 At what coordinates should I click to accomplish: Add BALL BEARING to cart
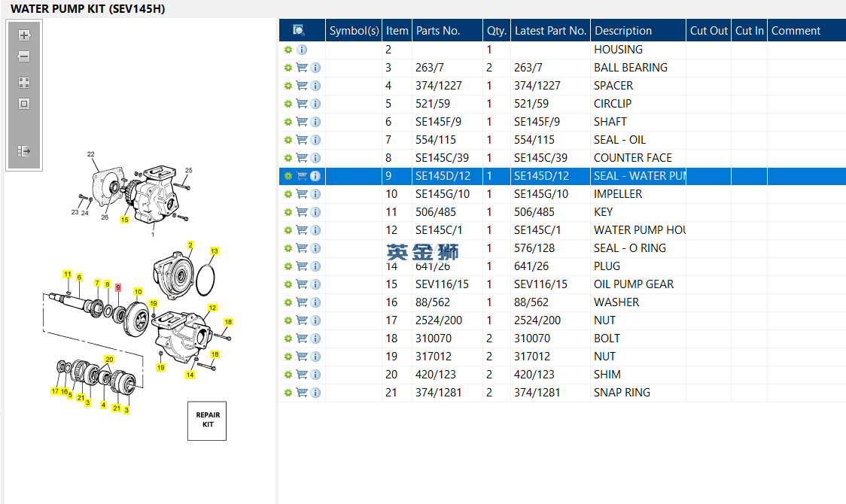[302, 68]
